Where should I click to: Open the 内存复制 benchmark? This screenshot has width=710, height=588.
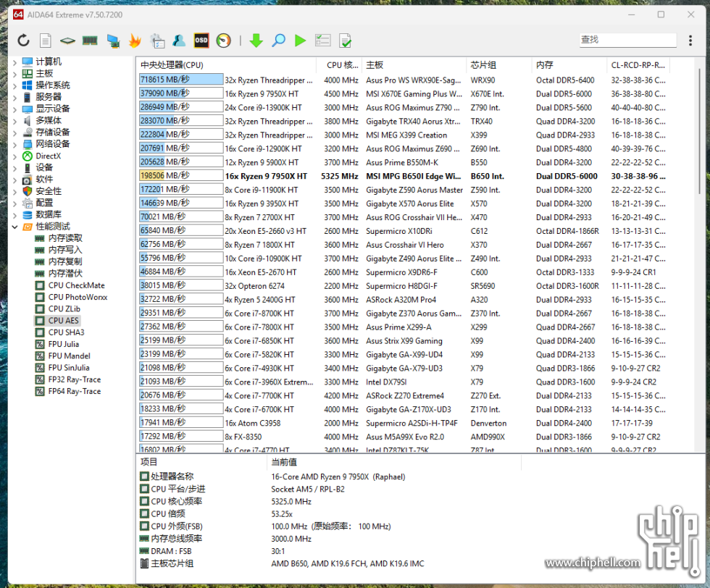coord(65,262)
